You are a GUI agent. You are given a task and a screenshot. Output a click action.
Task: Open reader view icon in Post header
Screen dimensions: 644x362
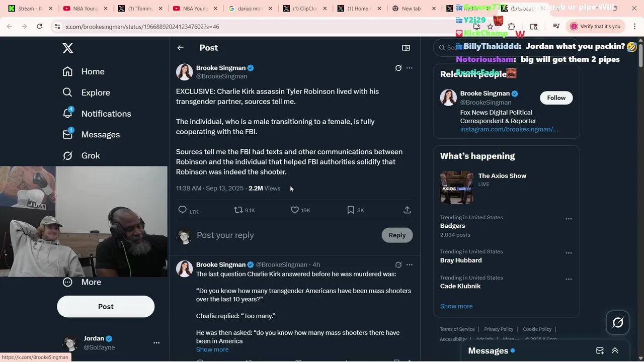[x=406, y=48]
